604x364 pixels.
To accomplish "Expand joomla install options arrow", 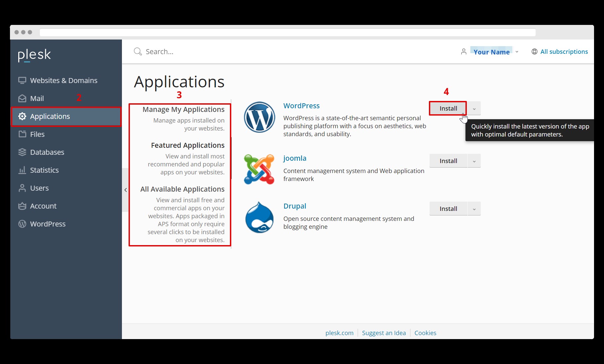I will click(x=474, y=161).
